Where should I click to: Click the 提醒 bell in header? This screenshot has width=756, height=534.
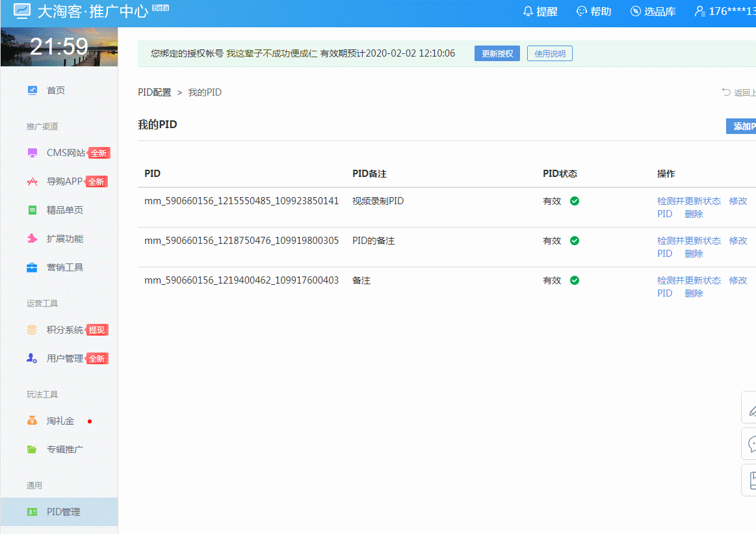click(540, 12)
